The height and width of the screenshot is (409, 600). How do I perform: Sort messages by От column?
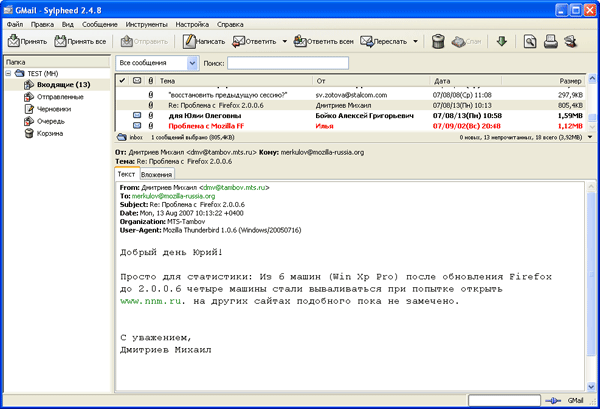pos(372,81)
